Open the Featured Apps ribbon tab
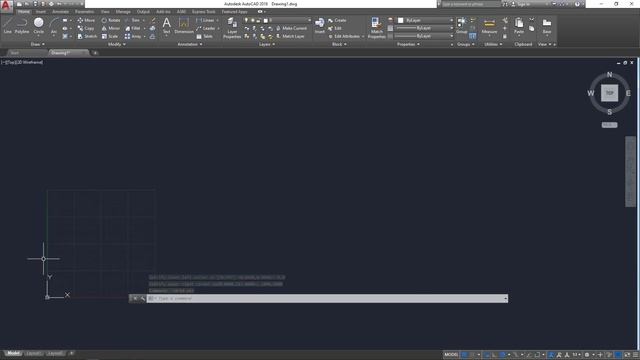The height and width of the screenshot is (360, 640). pos(235,11)
